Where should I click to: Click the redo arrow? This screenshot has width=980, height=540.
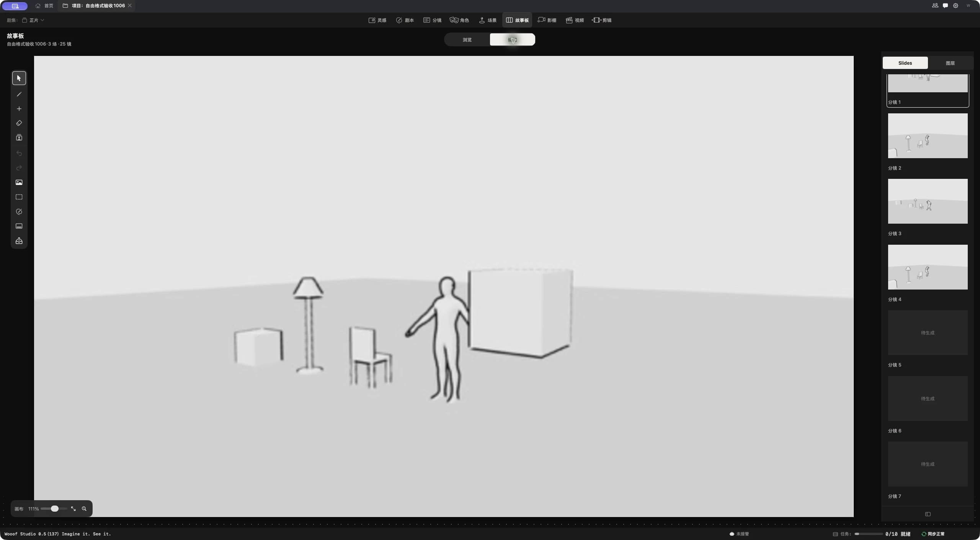click(19, 168)
